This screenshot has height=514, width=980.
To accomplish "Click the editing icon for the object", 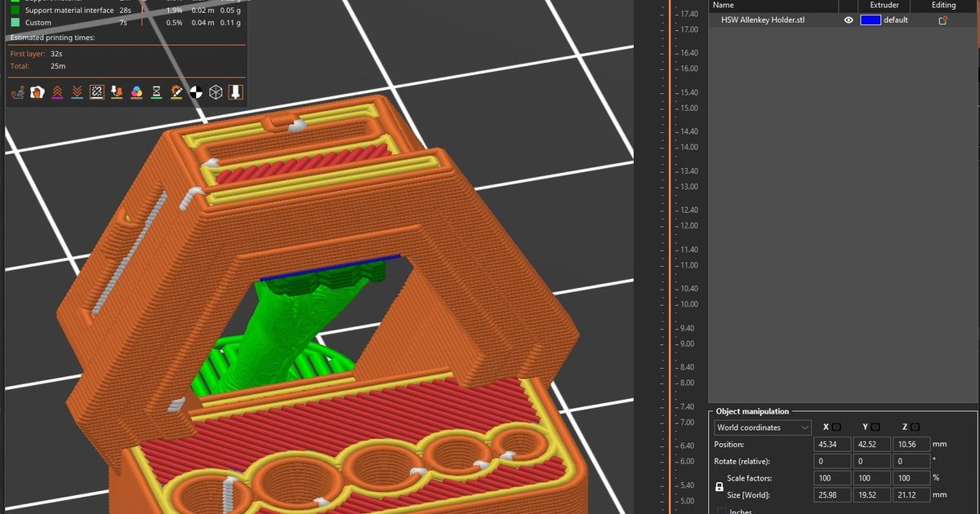I will click(x=942, y=20).
